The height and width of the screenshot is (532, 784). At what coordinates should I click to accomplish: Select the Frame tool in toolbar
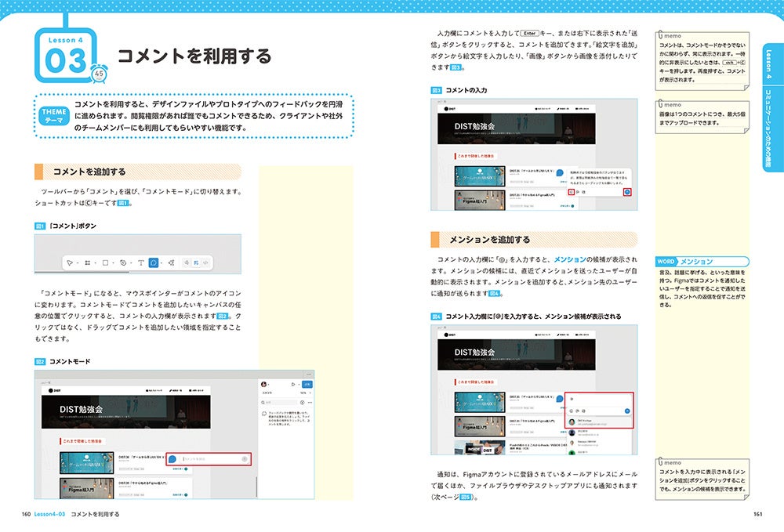point(88,262)
